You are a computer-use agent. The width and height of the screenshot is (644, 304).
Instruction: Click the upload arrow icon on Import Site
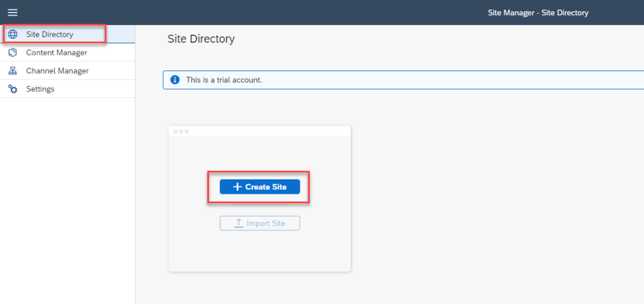[x=239, y=223]
